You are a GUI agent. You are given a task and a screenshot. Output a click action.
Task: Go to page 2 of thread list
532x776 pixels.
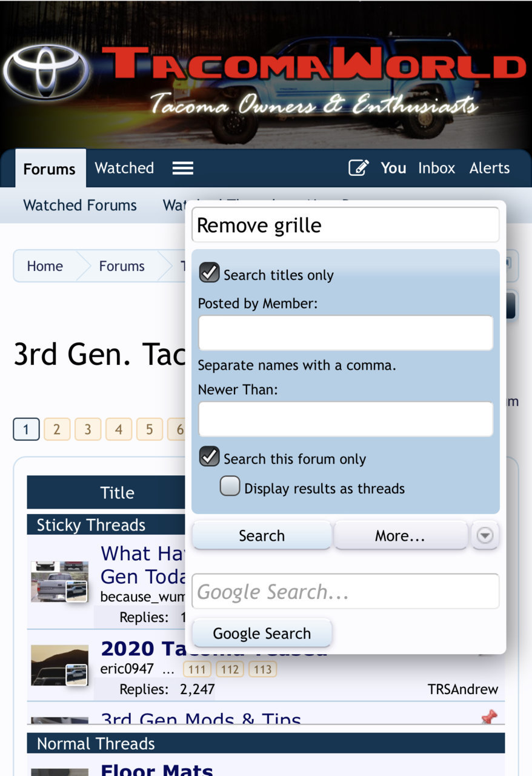(x=57, y=429)
